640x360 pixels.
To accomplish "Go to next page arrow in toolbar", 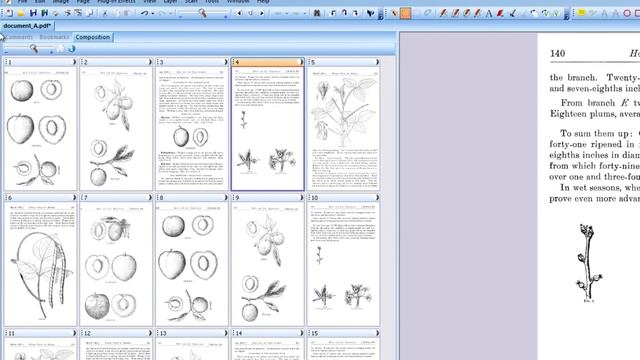I will pyautogui.click(x=262, y=13).
